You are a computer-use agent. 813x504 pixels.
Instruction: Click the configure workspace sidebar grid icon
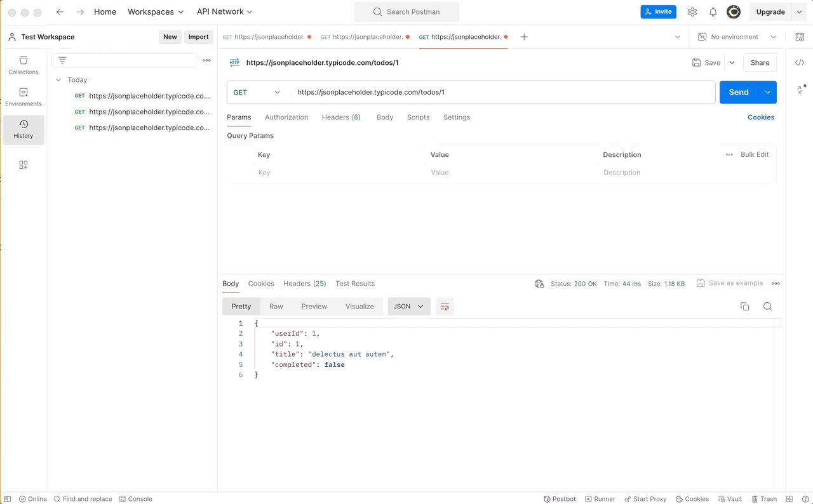24,165
